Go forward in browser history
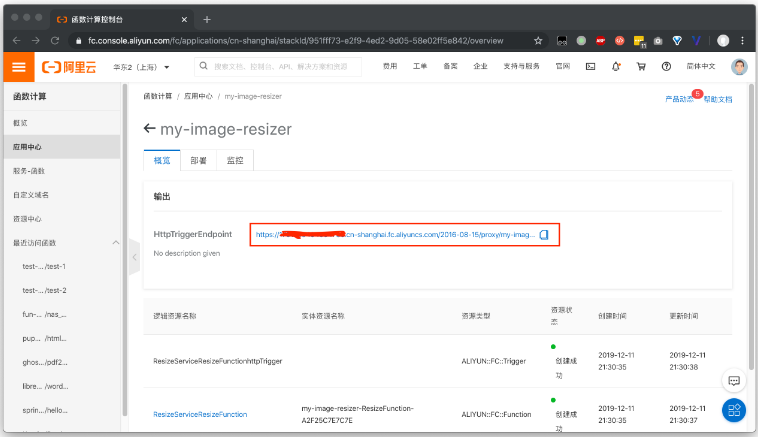758x437 pixels. tap(36, 41)
